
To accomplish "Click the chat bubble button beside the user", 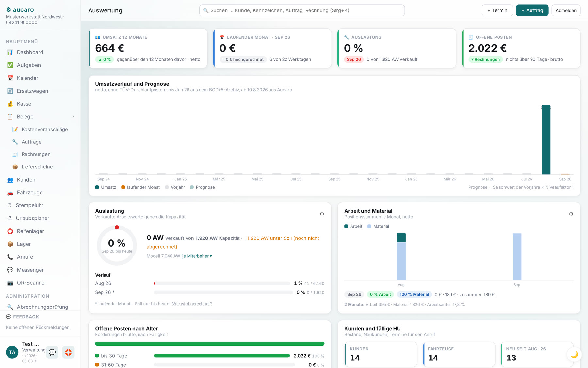I will [x=52, y=352].
